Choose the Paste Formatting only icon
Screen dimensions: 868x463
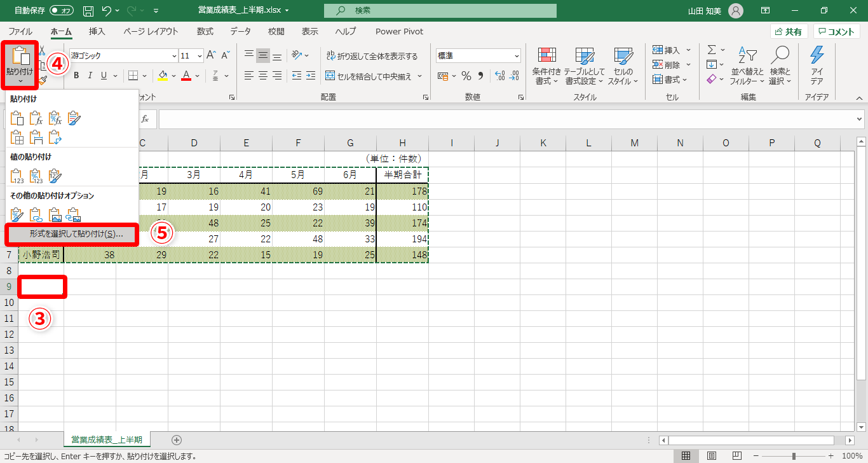click(x=18, y=214)
